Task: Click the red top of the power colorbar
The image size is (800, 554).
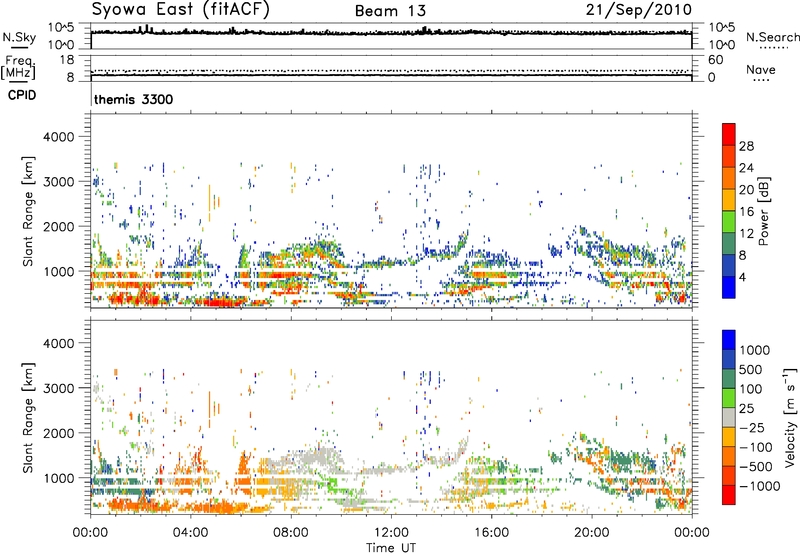Action: [x=729, y=134]
